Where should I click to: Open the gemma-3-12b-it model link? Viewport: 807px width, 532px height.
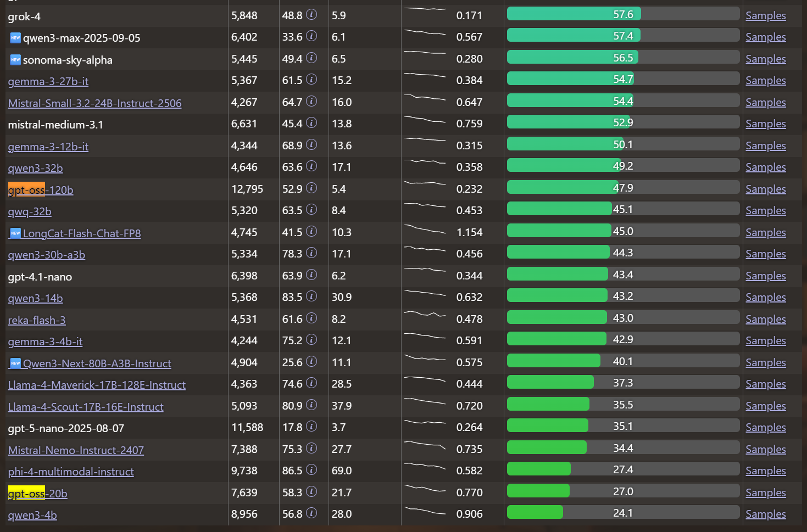(x=48, y=147)
